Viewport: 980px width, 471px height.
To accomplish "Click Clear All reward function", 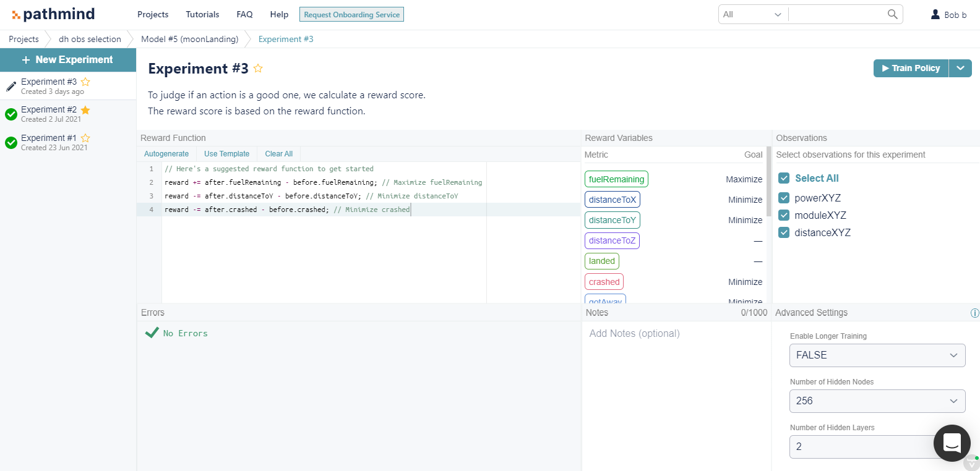I will coord(279,154).
